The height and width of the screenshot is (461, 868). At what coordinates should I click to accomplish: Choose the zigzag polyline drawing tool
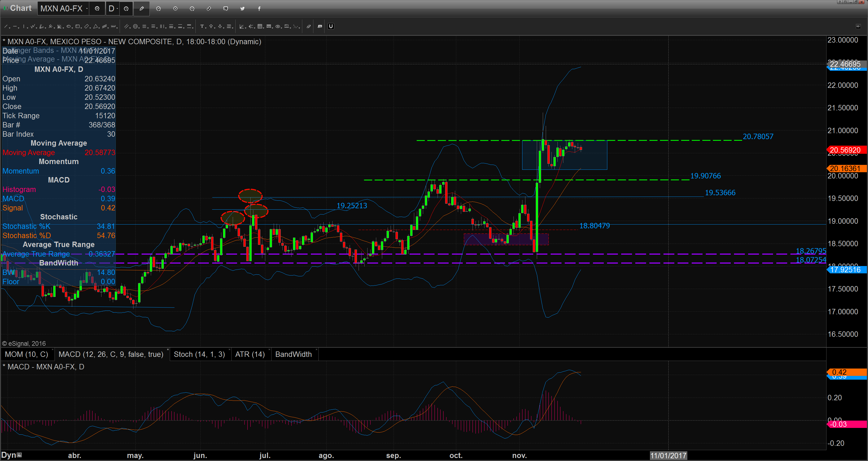tap(33, 26)
